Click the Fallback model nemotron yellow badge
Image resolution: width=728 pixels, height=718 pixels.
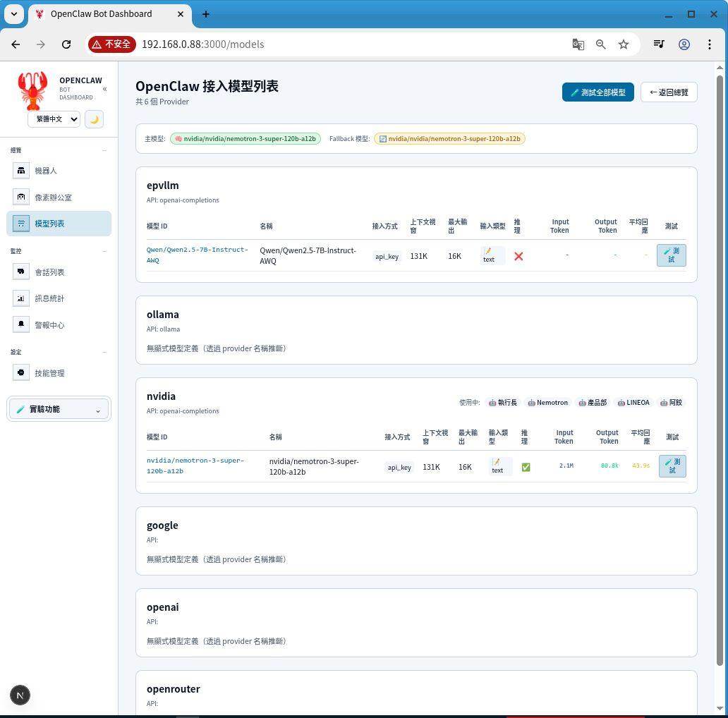tap(449, 139)
